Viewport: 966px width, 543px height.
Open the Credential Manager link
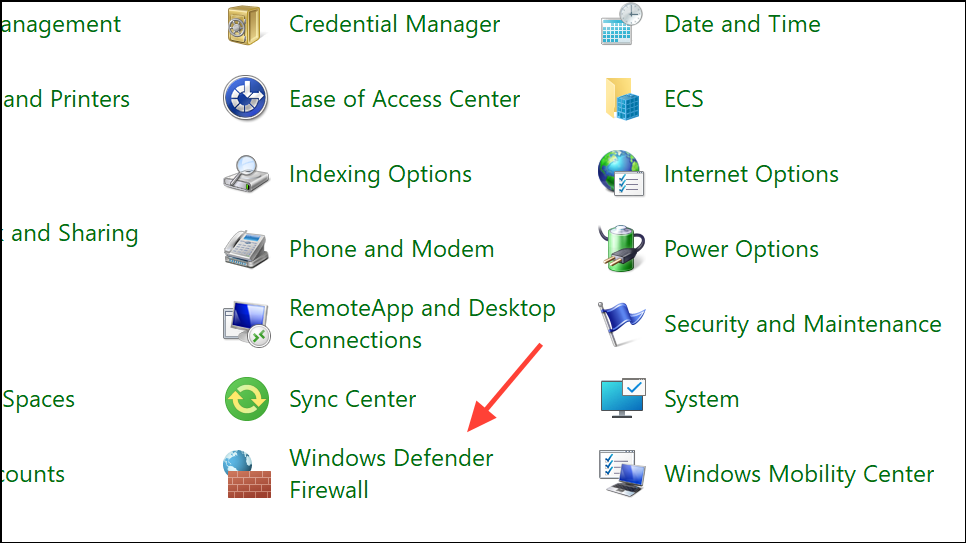click(394, 24)
